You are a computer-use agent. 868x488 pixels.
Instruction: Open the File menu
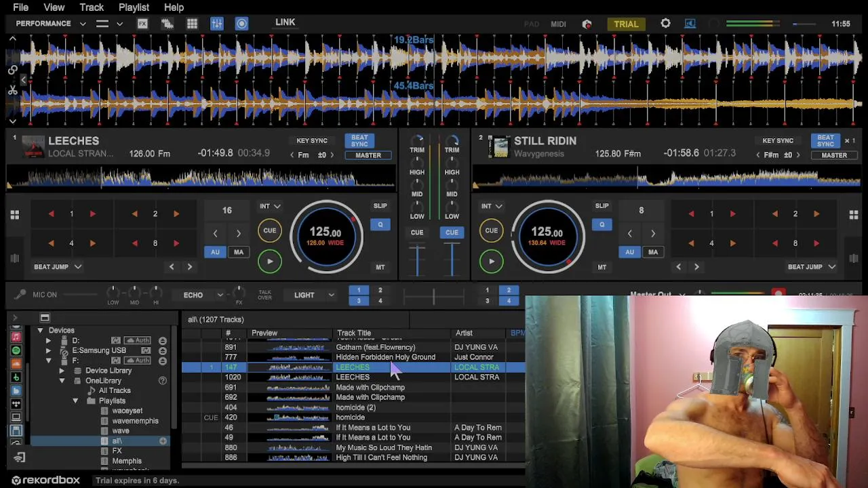click(20, 7)
